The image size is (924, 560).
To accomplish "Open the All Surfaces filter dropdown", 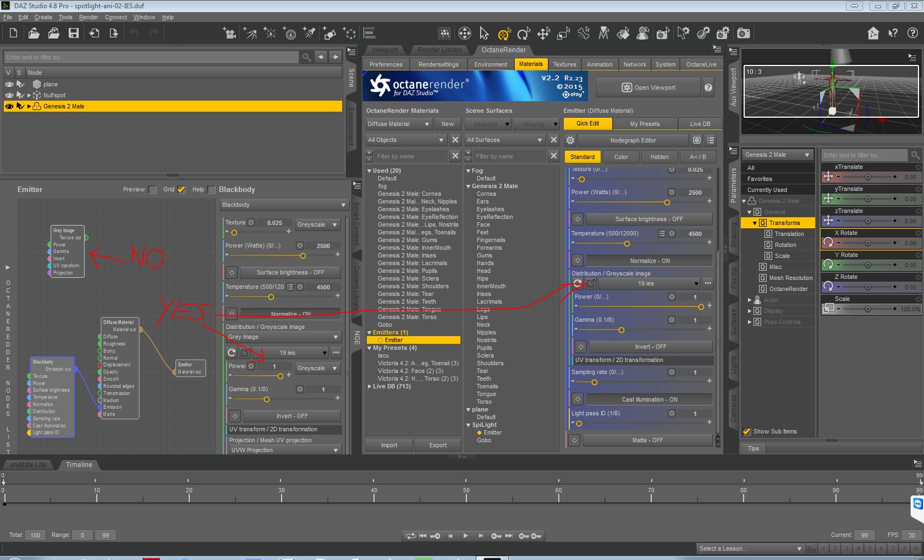I will 505,140.
